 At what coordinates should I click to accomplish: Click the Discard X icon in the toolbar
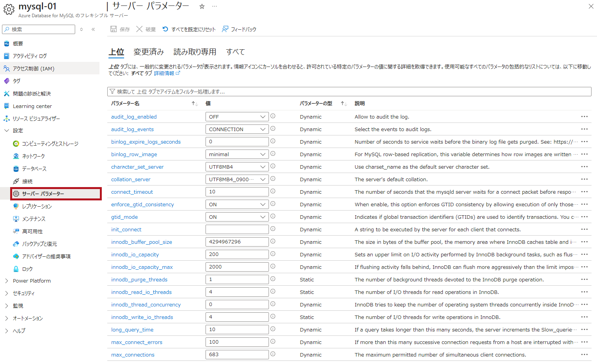pos(139,29)
